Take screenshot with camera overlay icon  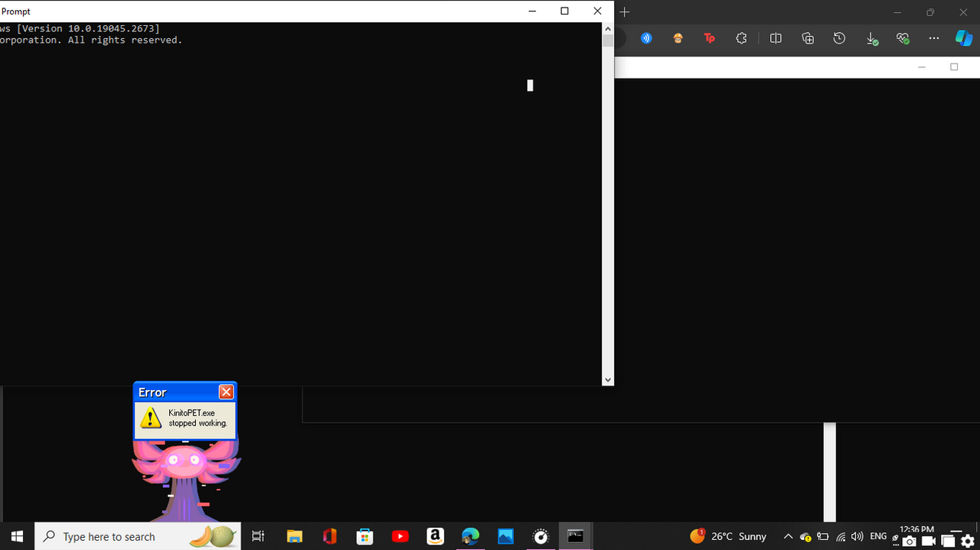click(x=909, y=542)
